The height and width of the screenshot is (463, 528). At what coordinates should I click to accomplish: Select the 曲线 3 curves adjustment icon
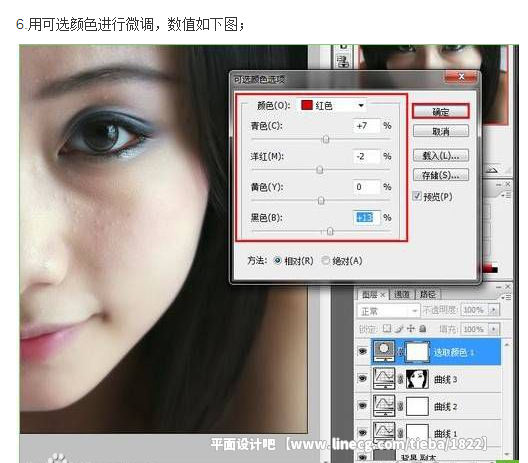coord(384,378)
